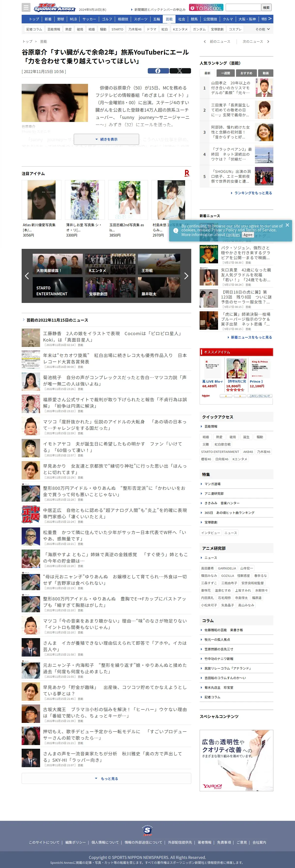Open the TOPICOOL banner

(206, 7)
